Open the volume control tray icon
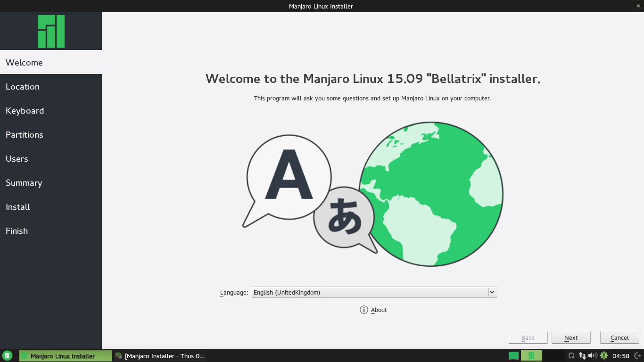Screen dimensions: 644x362 tap(593, 356)
